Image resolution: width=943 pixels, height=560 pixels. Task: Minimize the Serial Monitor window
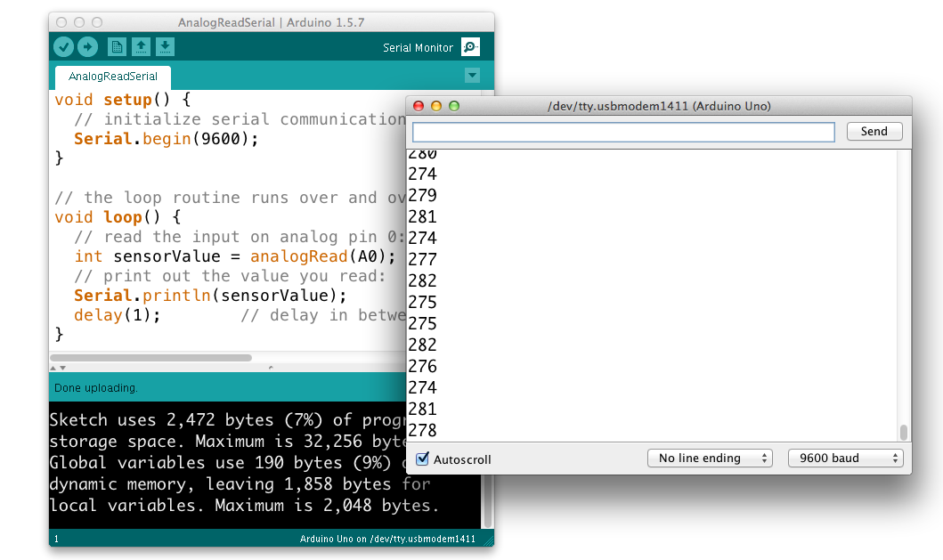(x=436, y=106)
